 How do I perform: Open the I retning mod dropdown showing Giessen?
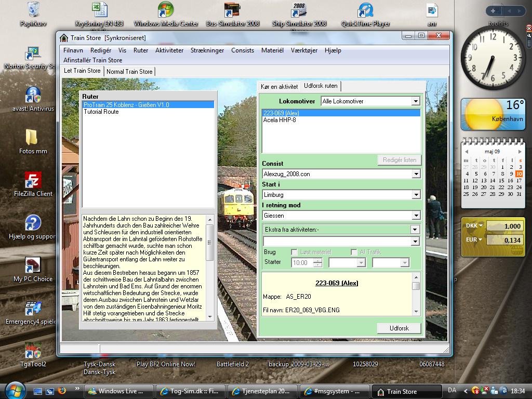click(x=416, y=216)
